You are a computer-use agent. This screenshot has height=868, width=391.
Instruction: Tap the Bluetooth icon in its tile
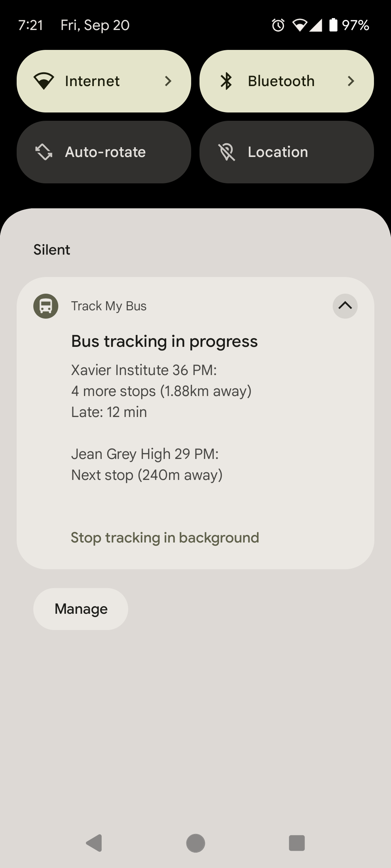click(x=227, y=81)
